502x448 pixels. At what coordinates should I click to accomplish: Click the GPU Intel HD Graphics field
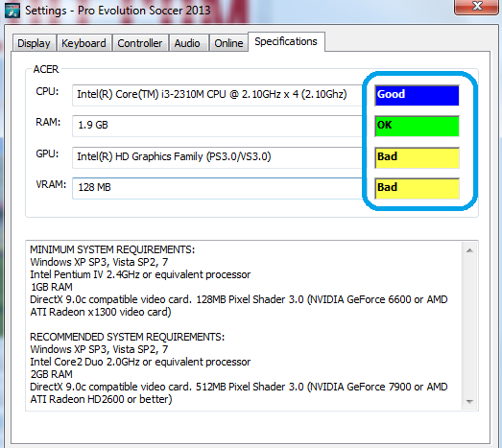point(217,157)
